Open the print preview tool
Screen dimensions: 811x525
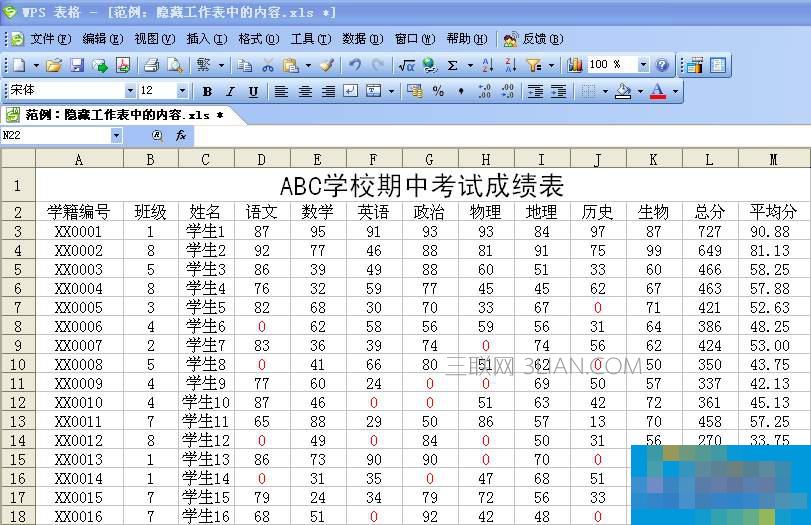pyautogui.click(x=174, y=65)
